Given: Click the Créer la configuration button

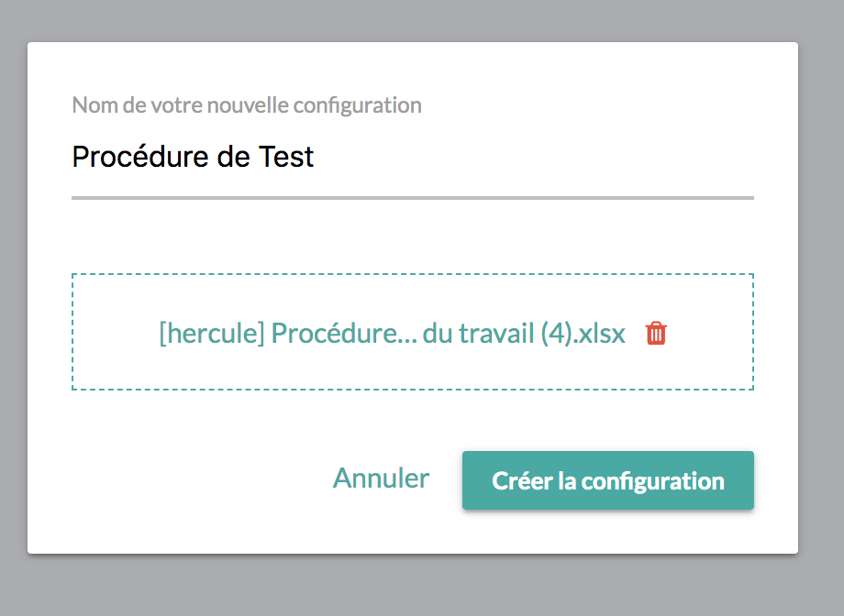Looking at the screenshot, I should click(607, 480).
